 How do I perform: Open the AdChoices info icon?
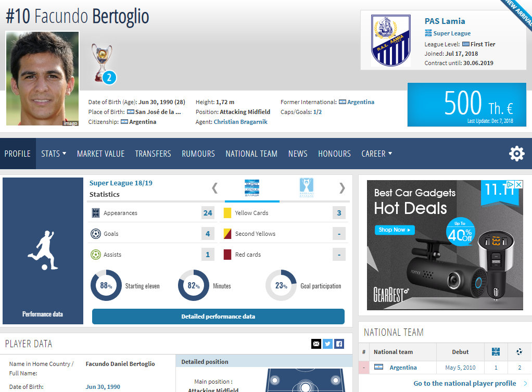tap(510, 184)
